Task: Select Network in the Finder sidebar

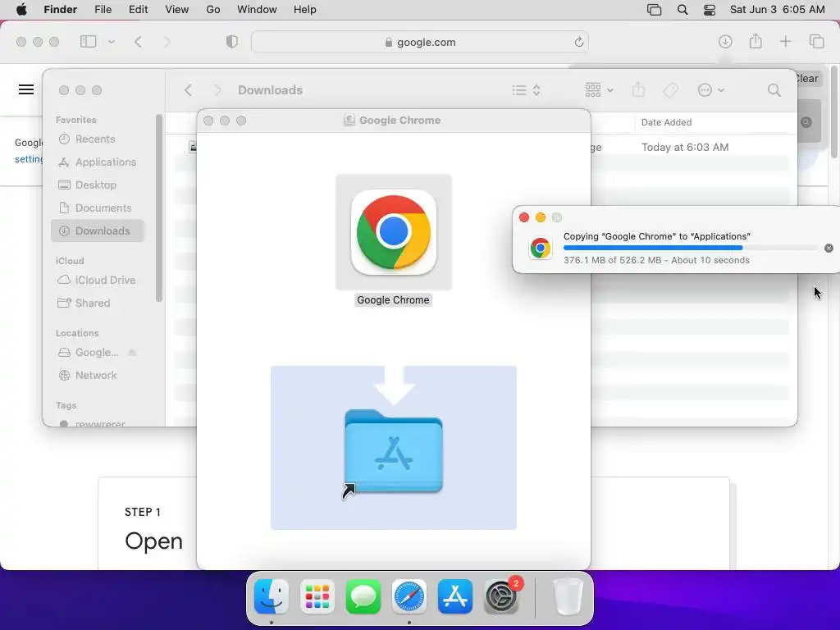Action: pyautogui.click(x=98, y=376)
